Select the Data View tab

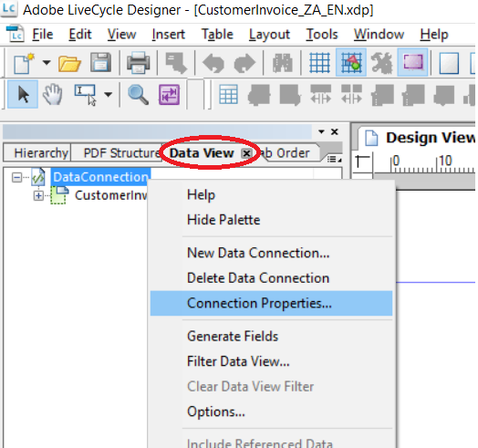[x=202, y=153]
